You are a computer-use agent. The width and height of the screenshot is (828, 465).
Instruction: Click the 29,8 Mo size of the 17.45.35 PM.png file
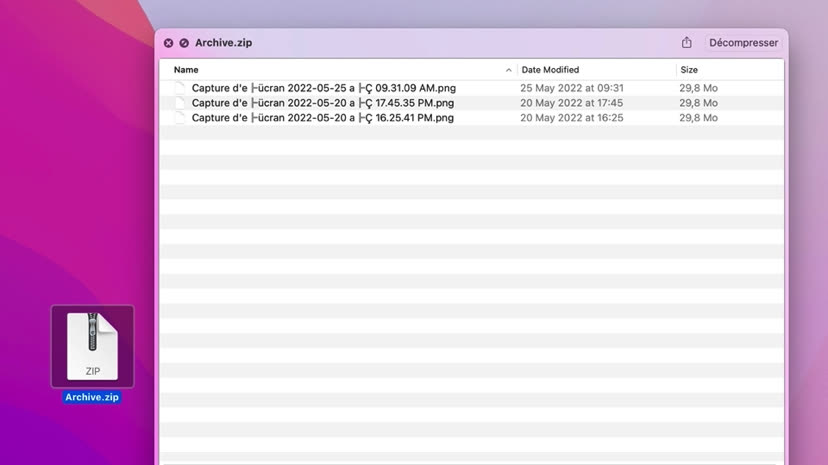point(698,103)
